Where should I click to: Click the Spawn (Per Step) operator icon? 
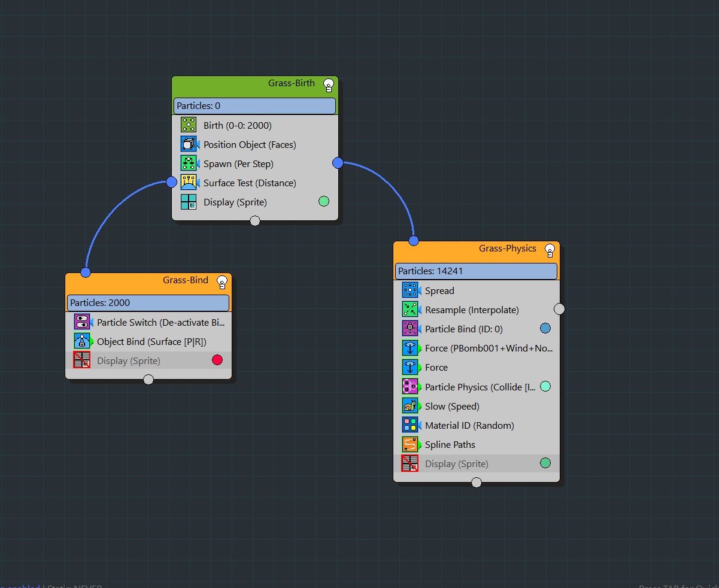pyautogui.click(x=189, y=163)
